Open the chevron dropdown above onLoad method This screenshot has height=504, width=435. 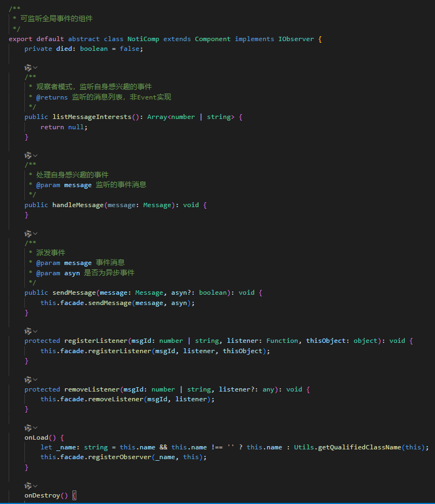(x=35, y=428)
